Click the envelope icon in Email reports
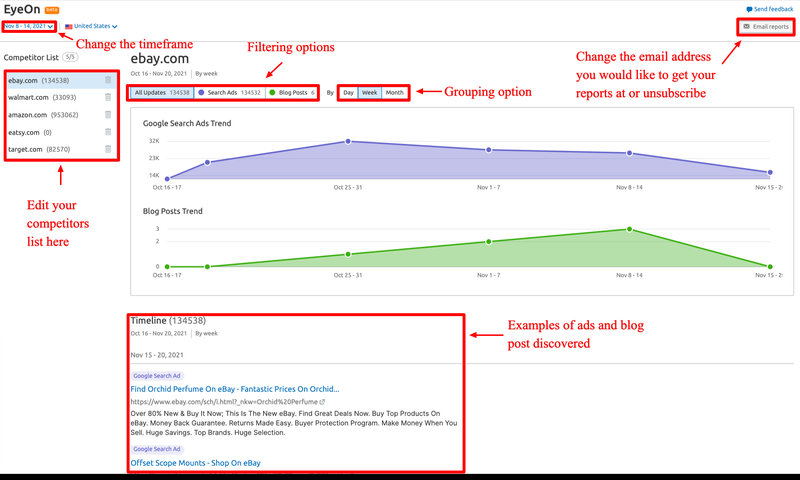The width and height of the screenshot is (800, 480). click(746, 27)
